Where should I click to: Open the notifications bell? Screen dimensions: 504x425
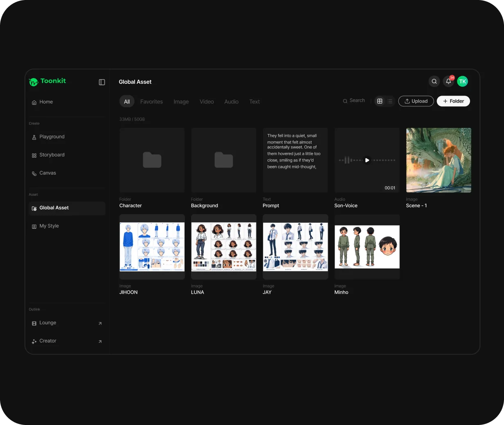click(x=448, y=81)
